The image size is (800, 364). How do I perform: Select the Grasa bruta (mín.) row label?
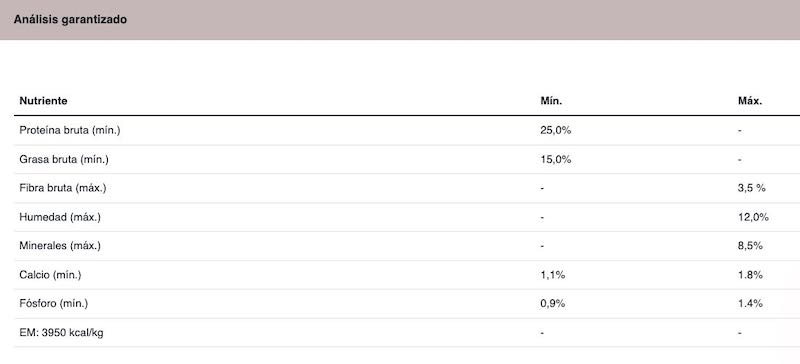[64, 160]
